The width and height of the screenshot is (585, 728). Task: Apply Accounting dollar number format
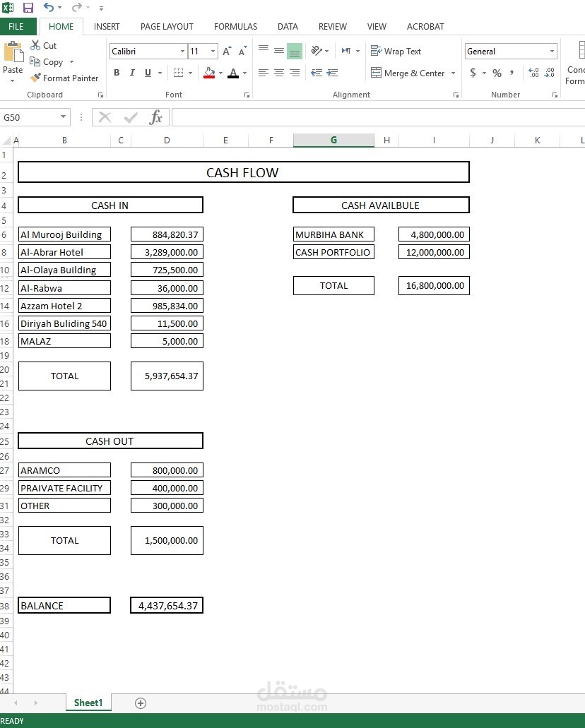click(473, 73)
